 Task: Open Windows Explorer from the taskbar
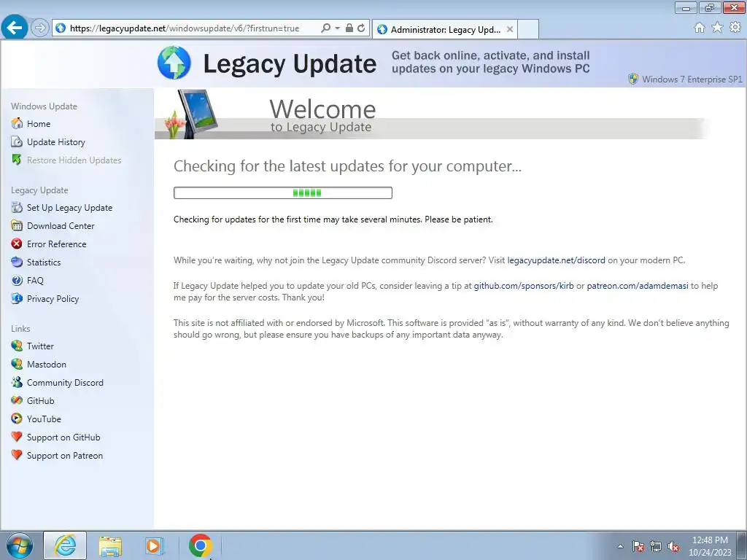[110, 545]
